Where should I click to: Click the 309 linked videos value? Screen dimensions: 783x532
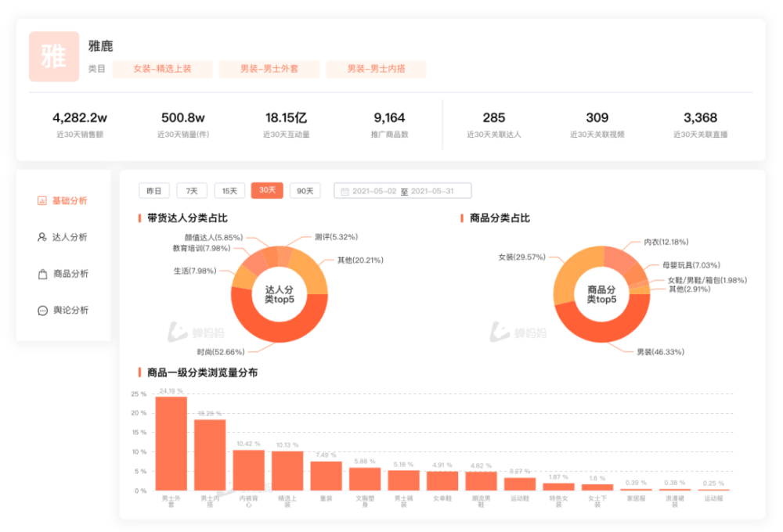[597, 118]
